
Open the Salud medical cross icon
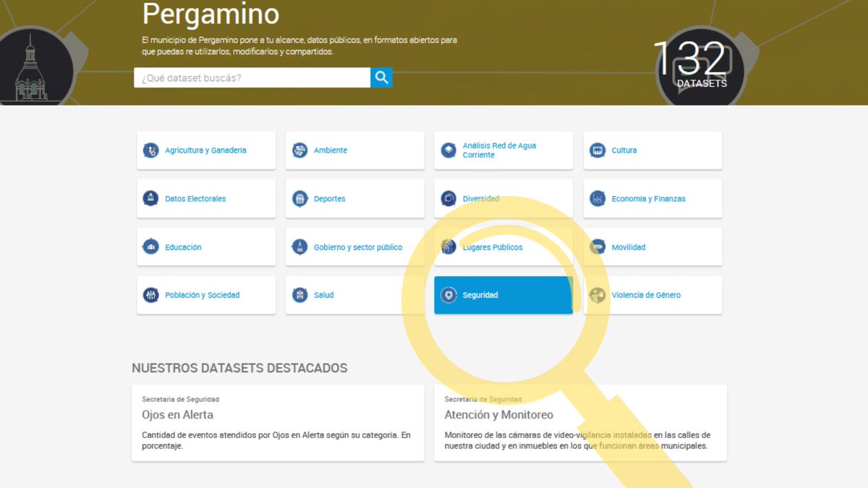(x=299, y=294)
